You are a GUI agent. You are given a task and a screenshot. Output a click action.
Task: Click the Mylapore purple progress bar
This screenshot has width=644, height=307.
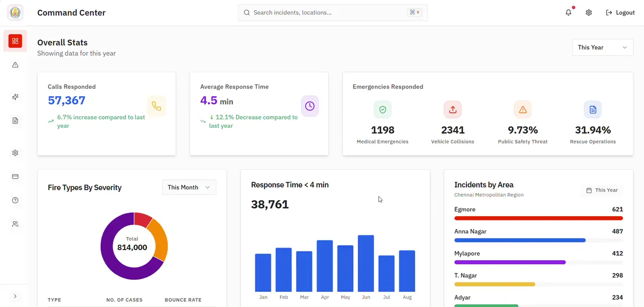coord(510,262)
